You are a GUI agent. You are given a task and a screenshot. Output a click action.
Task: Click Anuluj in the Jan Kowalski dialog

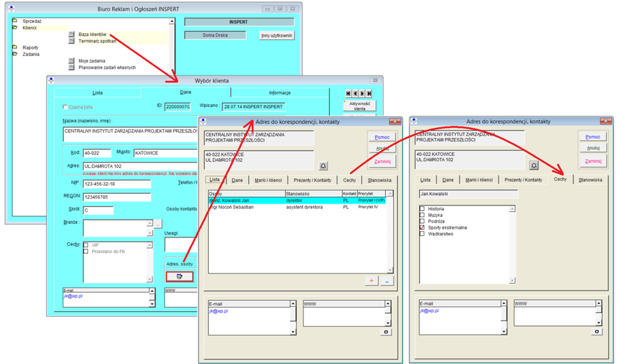tap(593, 148)
